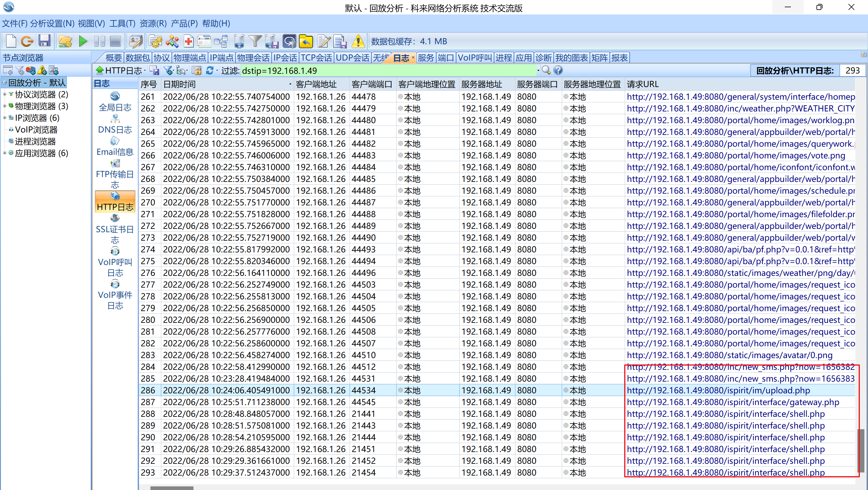
Task: Open the gateway.php URL link in row 287
Action: (733, 402)
